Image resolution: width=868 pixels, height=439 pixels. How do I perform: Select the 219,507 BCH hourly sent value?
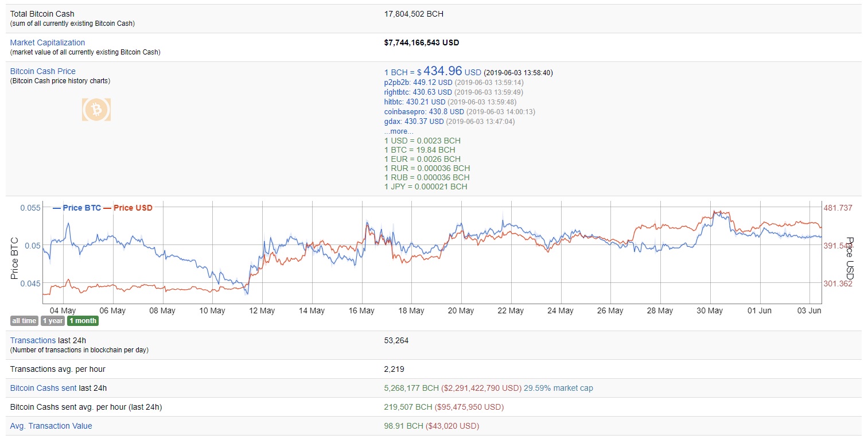(x=408, y=407)
